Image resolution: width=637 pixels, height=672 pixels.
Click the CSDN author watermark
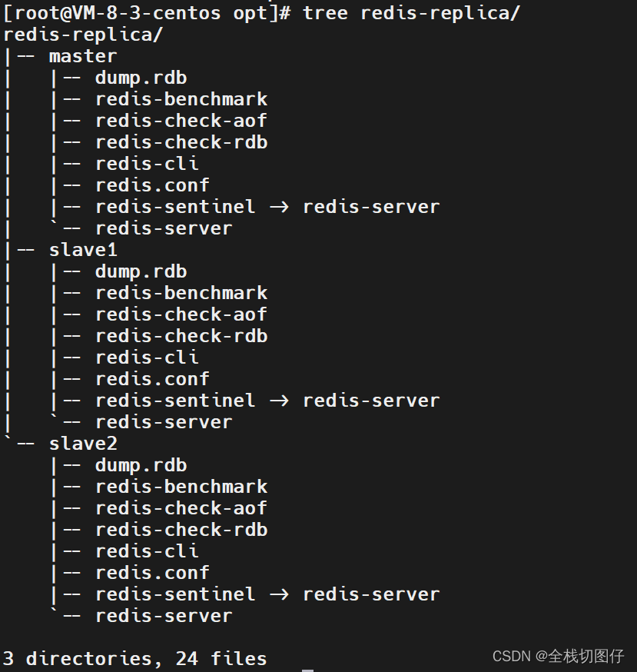558,656
